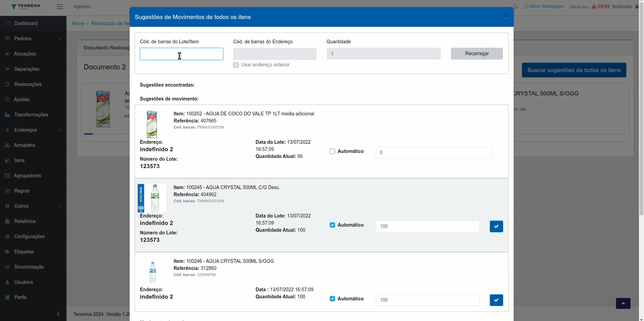This screenshot has width=644, height=321.
Task: Click the Recarregar button
Action: [x=477, y=54]
